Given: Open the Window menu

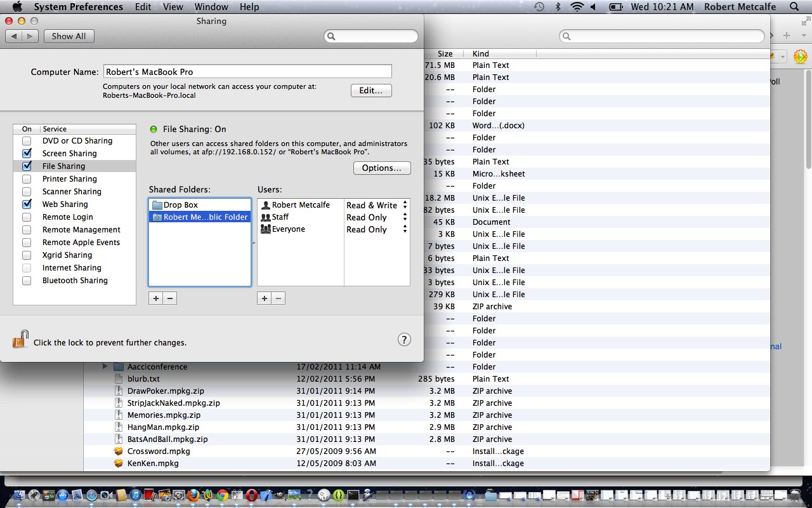Looking at the screenshot, I should tap(211, 7).
